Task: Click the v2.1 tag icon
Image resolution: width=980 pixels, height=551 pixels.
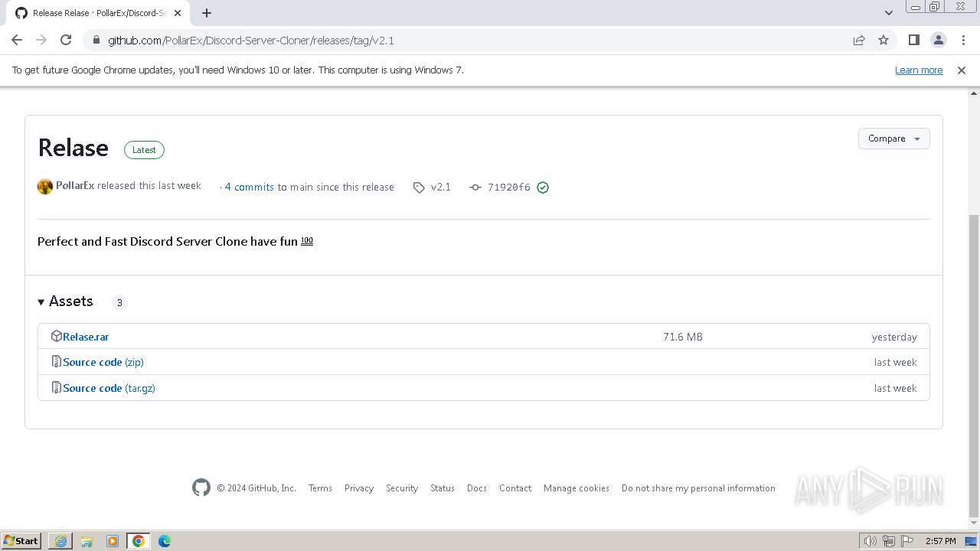Action: coord(419,187)
